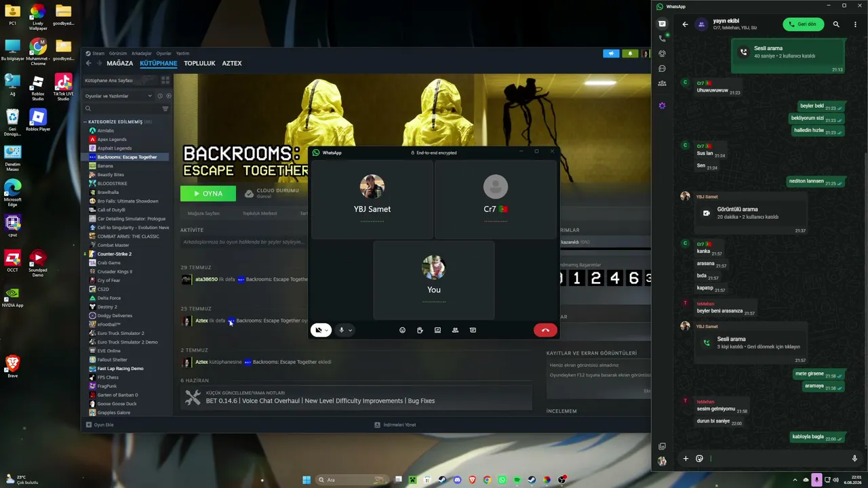
Task: Open the Arkadaşlar menu
Action: 142,53
